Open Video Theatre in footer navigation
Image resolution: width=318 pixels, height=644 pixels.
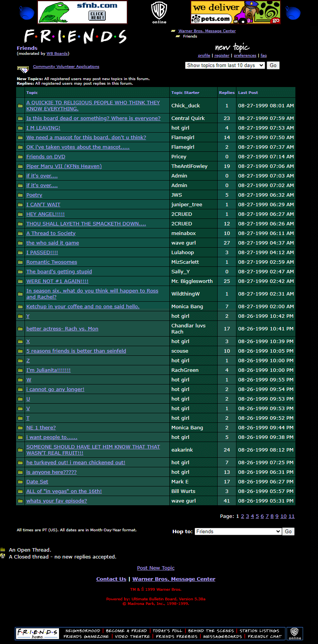click(133, 636)
